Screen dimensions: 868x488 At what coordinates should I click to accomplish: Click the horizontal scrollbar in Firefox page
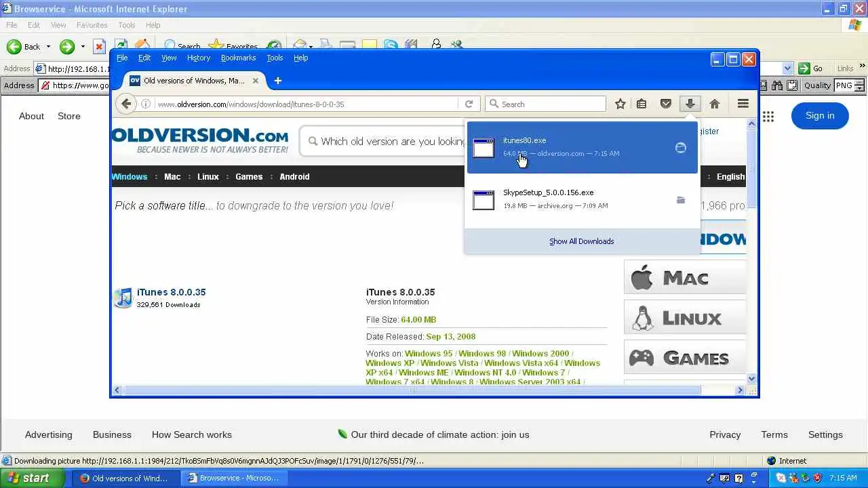point(411,390)
